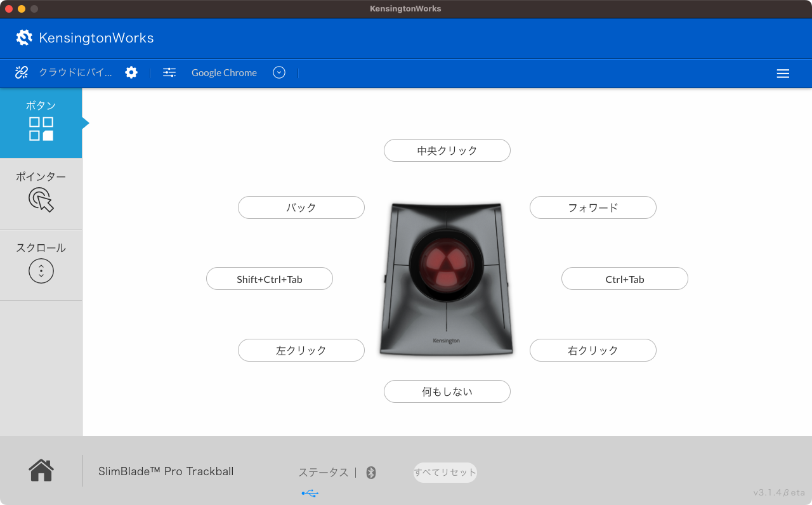This screenshot has width=812, height=505.
Task: Click the trackball device image
Action: coord(447,279)
